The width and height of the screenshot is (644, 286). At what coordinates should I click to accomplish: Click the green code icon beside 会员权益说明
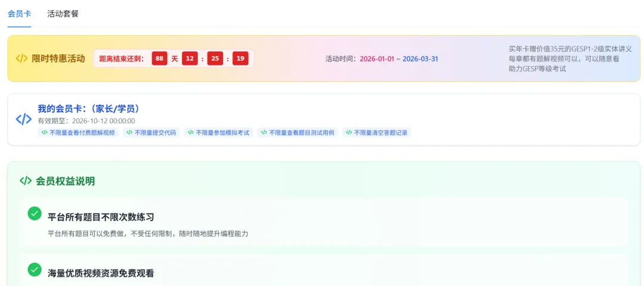pyautogui.click(x=26, y=181)
